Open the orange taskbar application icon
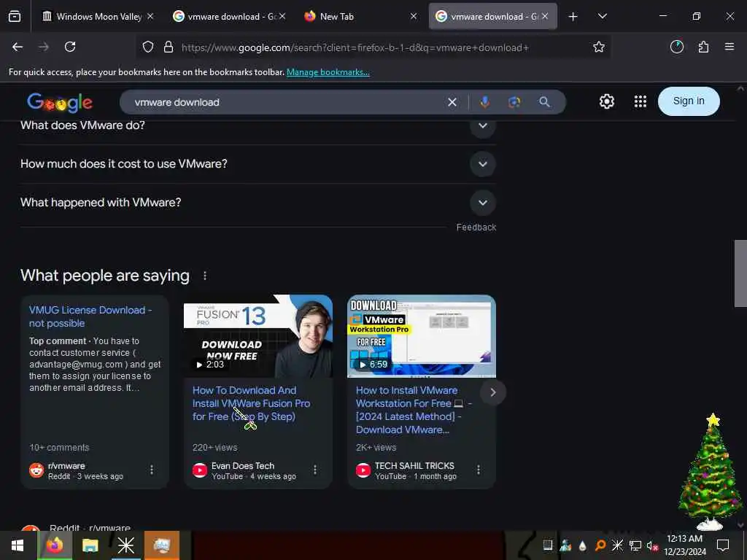This screenshot has width=747, height=560. point(161,545)
